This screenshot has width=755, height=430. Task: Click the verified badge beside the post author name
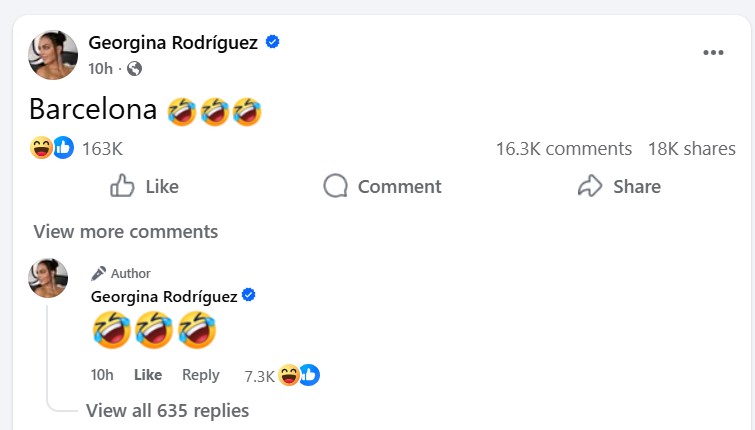click(x=272, y=42)
